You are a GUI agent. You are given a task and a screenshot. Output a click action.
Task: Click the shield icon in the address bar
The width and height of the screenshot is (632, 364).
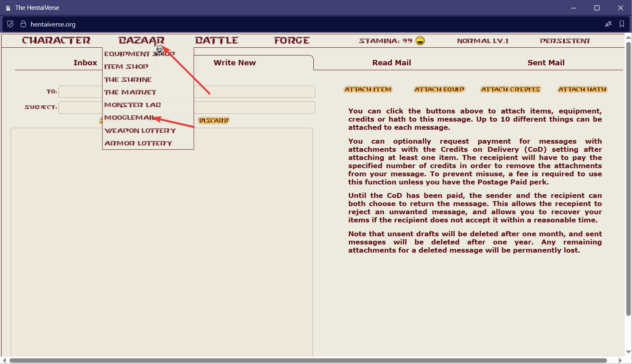pos(11,24)
